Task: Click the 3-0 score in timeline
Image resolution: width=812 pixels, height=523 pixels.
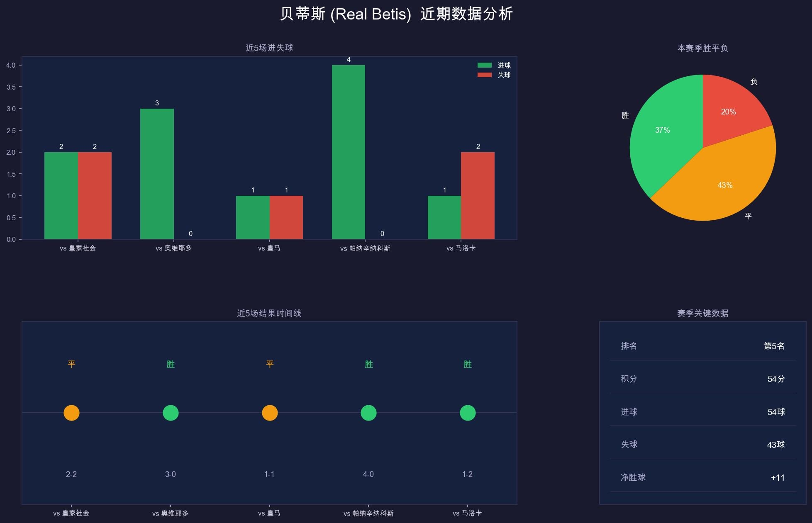Action: pyautogui.click(x=171, y=474)
